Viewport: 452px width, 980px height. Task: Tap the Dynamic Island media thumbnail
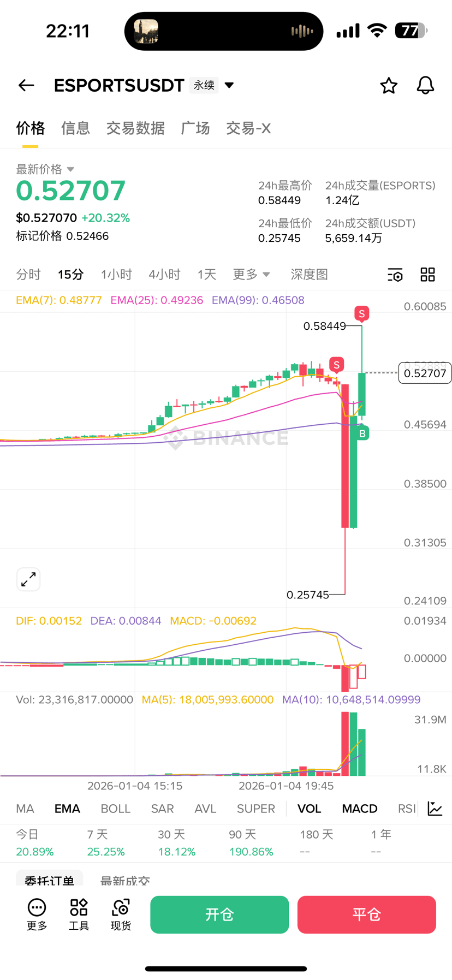click(x=146, y=31)
